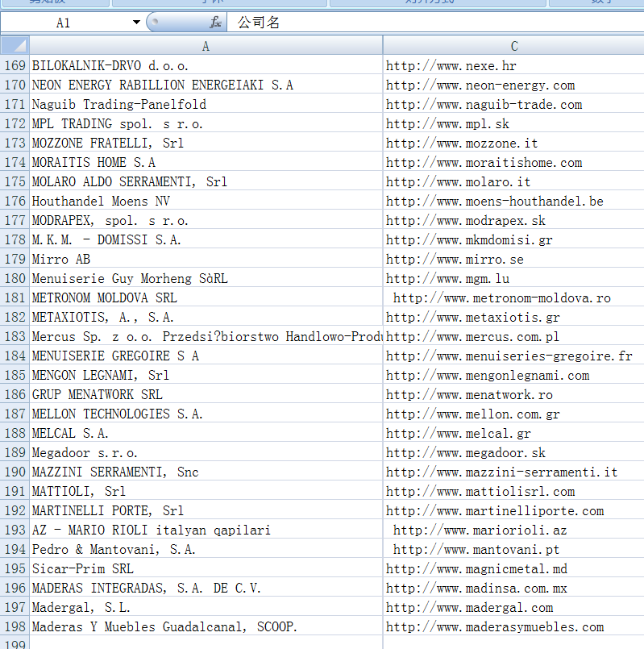Click the http://www.mgm.lu cell
This screenshot has height=649, width=644.
coord(513,278)
